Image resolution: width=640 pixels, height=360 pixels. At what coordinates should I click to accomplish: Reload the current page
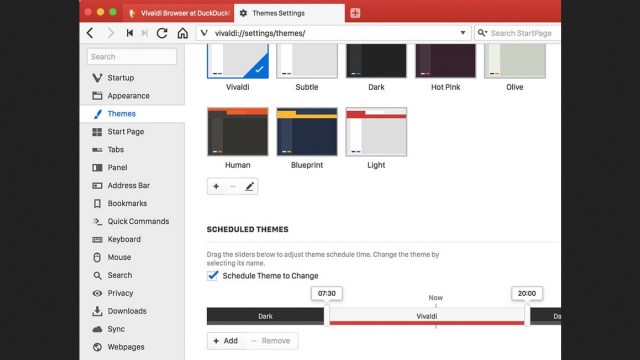pos(162,33)
